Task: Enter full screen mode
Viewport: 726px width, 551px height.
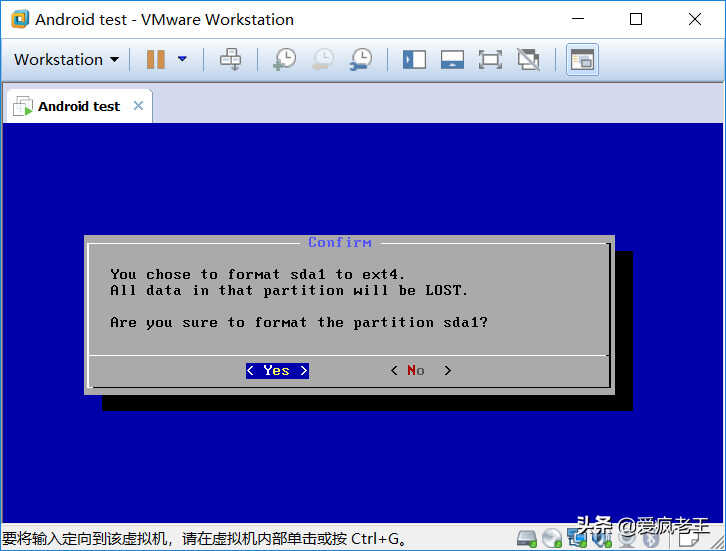Action: (x=490, y=60)
